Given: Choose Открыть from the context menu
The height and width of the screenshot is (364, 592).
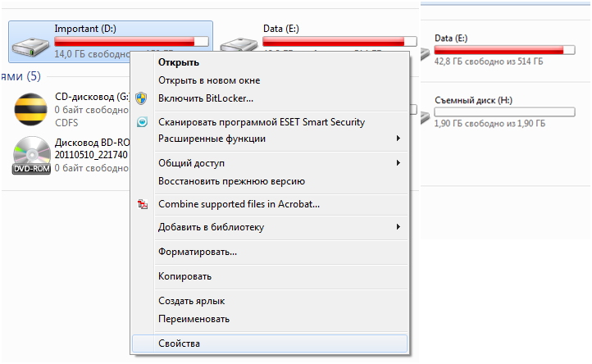Looking at the screenshot, I should 179,62.
